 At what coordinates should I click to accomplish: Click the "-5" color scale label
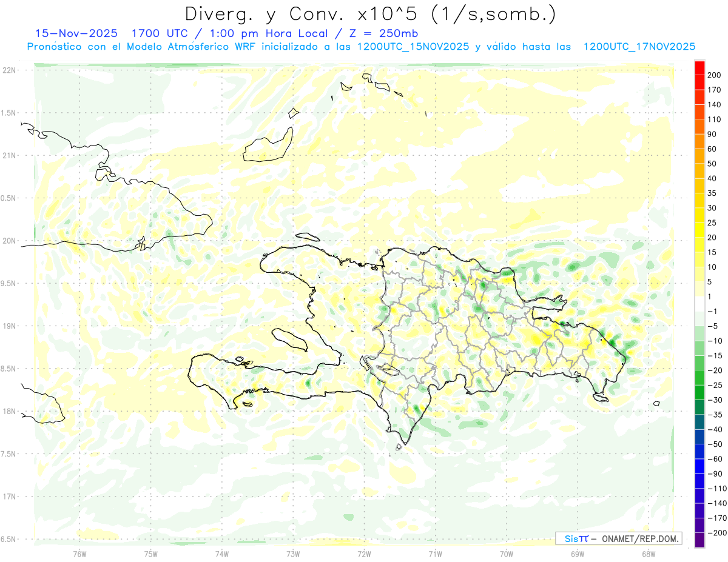click(x=713, y=326)
